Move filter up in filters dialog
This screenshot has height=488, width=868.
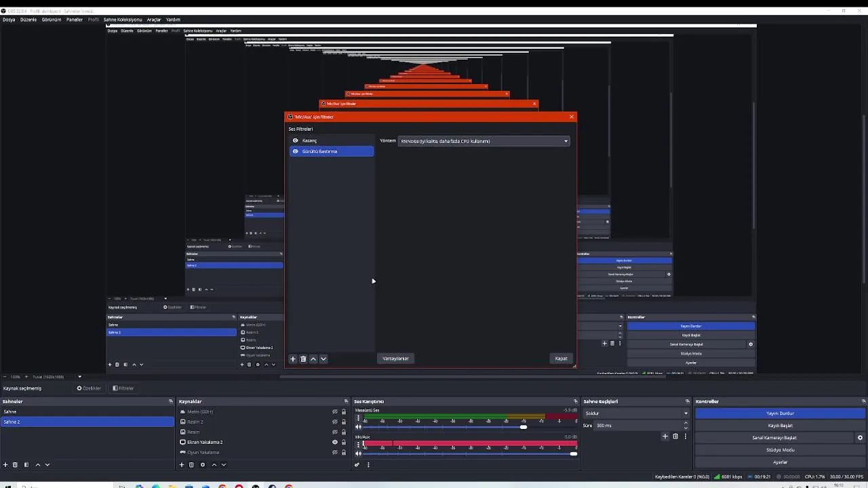[x=313, y=359]
